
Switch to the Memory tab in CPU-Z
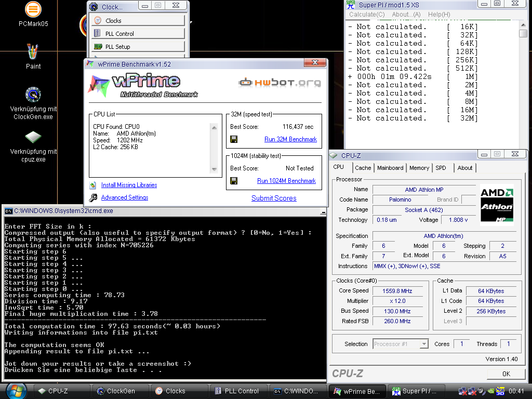tap(419, 168)
